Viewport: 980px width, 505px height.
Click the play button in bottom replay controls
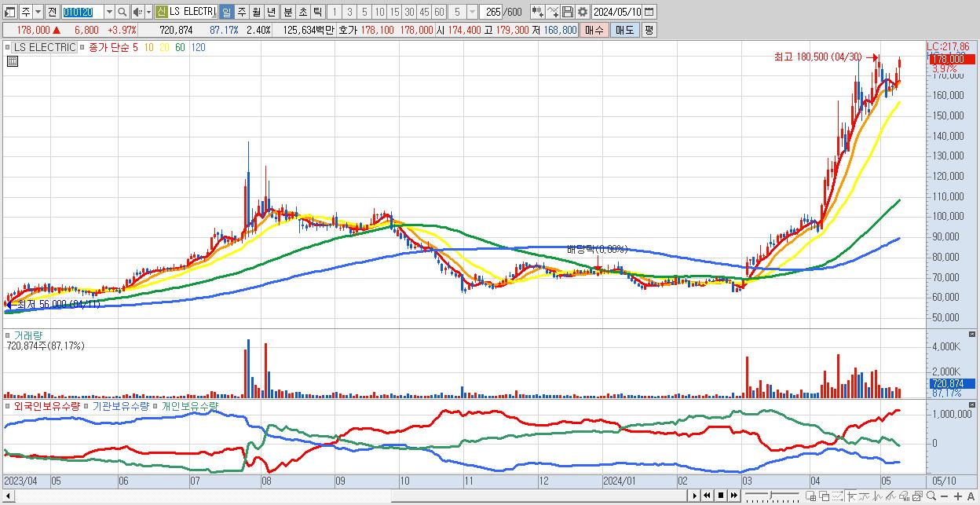[x=695, y=496]
